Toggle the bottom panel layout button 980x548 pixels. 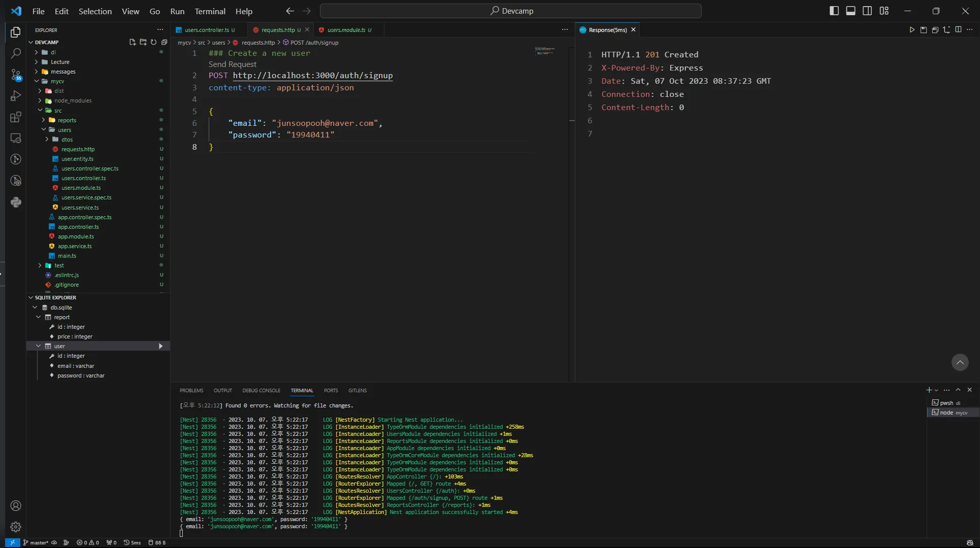(851, 11)
